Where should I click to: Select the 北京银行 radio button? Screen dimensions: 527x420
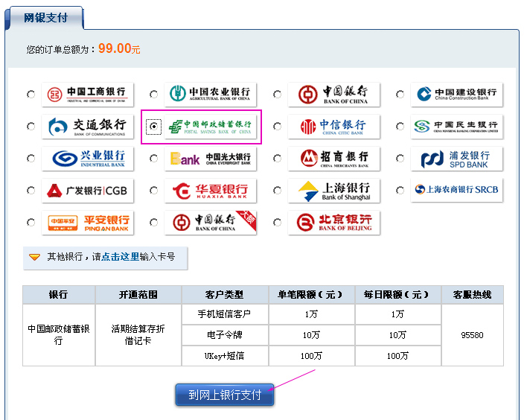pyautogui.click(x=278, y=223)
